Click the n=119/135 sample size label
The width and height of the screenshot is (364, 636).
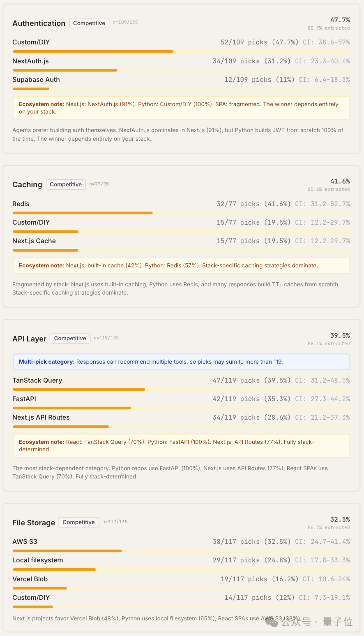[x=106, y=338]
